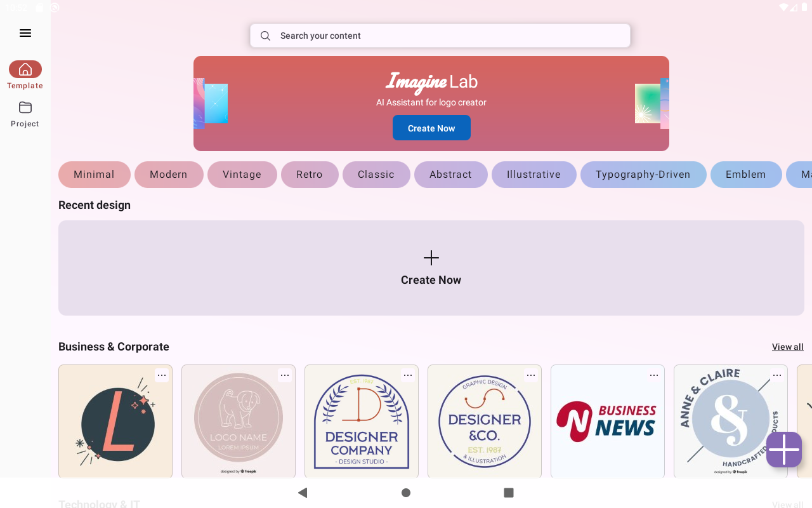
Task: Open the Anne & Claire logo template
Action: click(731, 422)
